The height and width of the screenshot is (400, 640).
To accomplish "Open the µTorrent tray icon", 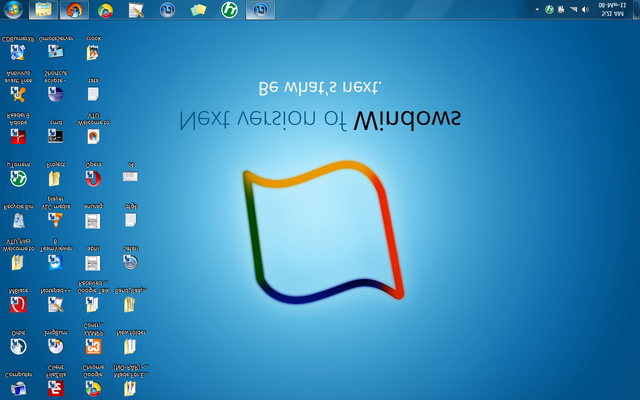I will 549,9.
